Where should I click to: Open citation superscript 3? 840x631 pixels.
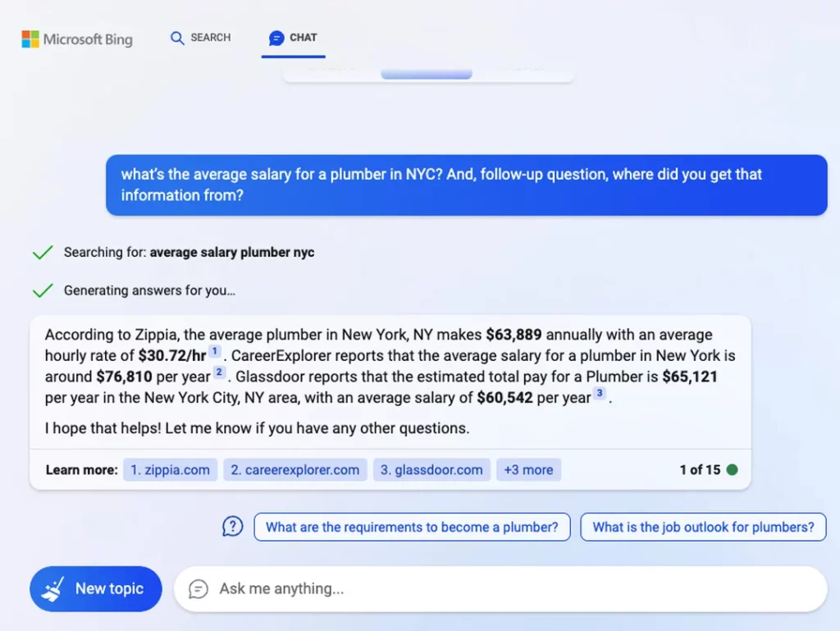600,393
